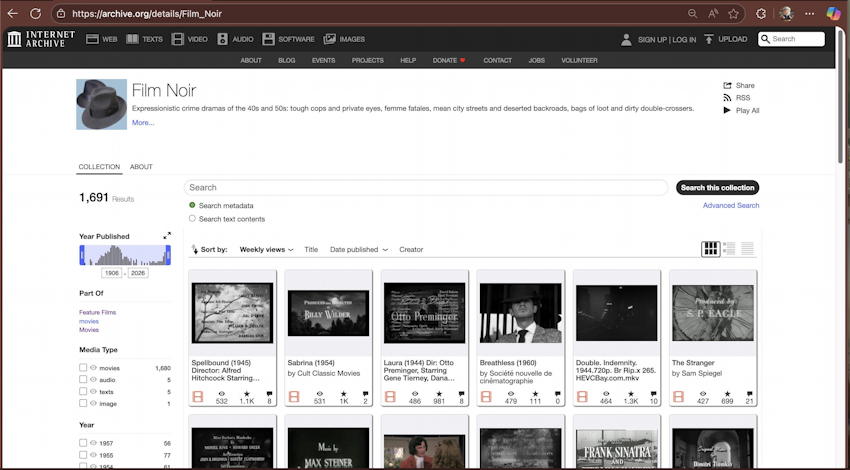Viewport: 850px width, 470px height.
Task: Click Search this collection button
Action: point(717,188)
